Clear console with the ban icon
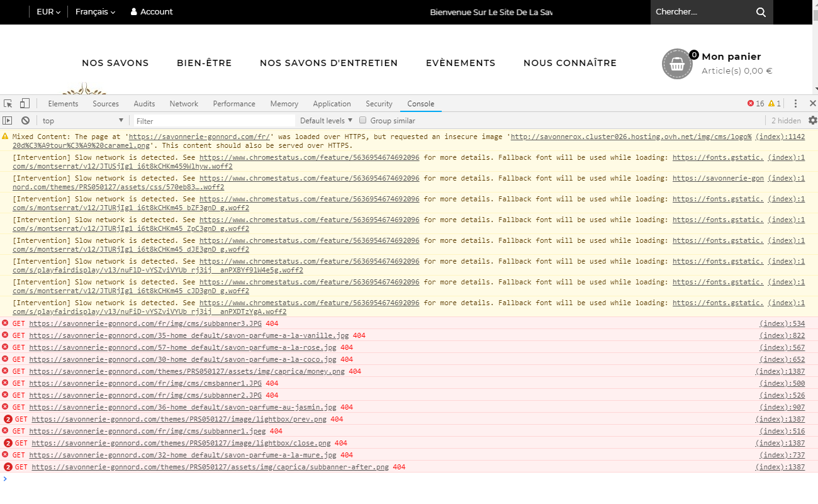This screenshot has height=504, width=818. 25,121
